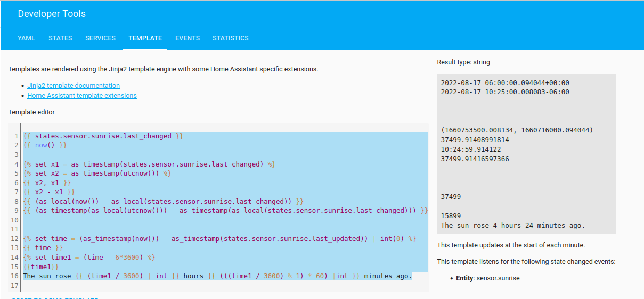Open the YAML tab
This screenshot has height=299, width=644.
26,38
